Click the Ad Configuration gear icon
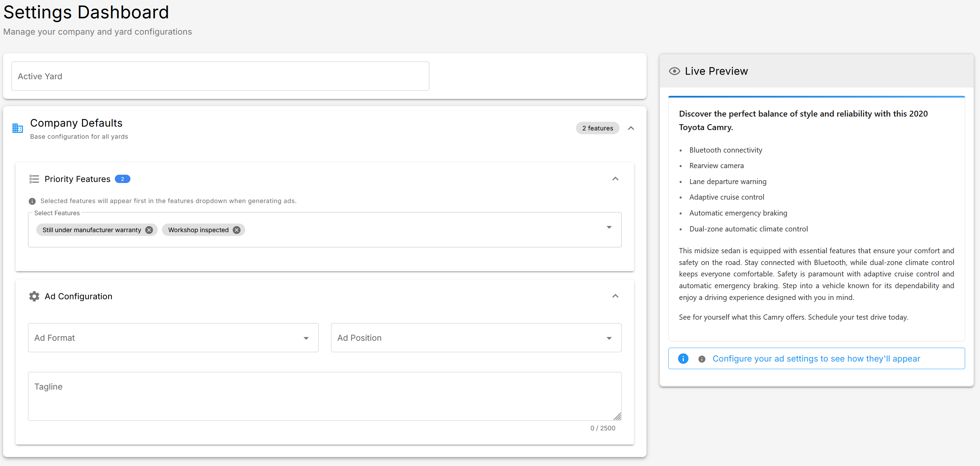This screenshot has height=466, width=980. click(34, 296)
